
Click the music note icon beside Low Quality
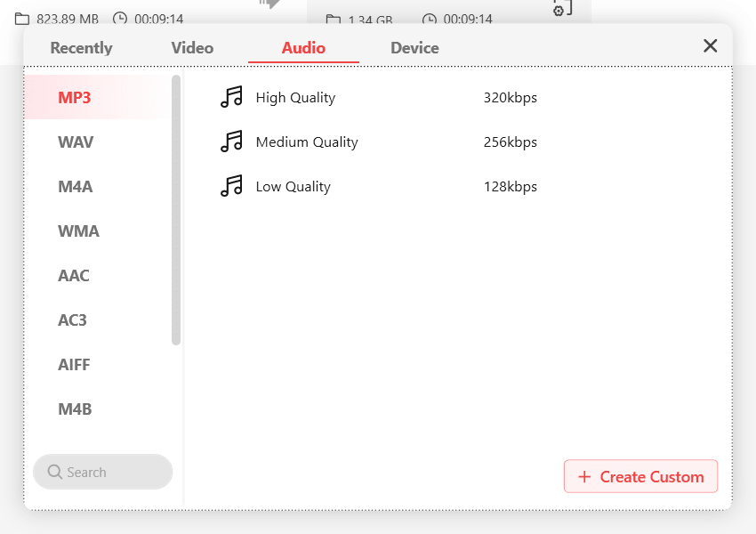pyautogui.click(x=231, y=186)
